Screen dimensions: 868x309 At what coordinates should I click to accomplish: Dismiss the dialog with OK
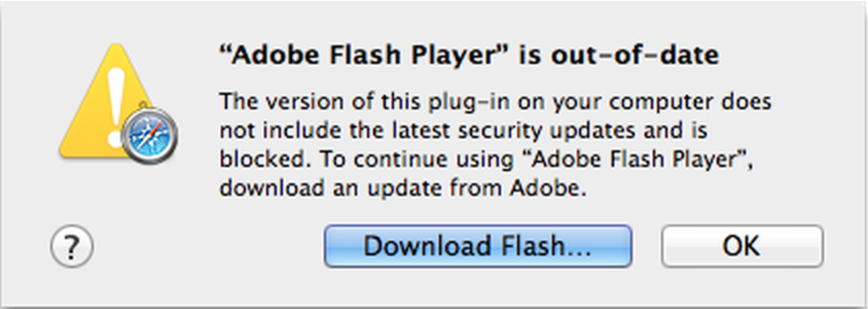(742, 246)
